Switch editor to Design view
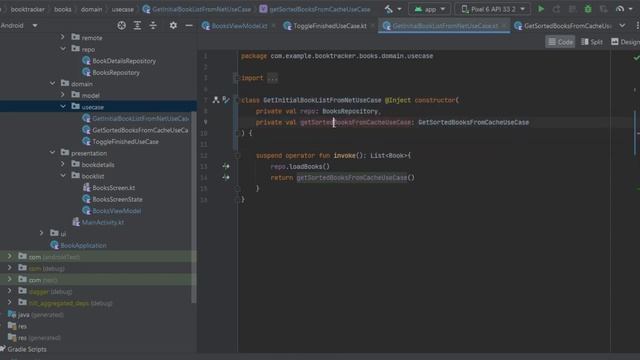This screenshot has width=640, height=360. tap(625, 42)
